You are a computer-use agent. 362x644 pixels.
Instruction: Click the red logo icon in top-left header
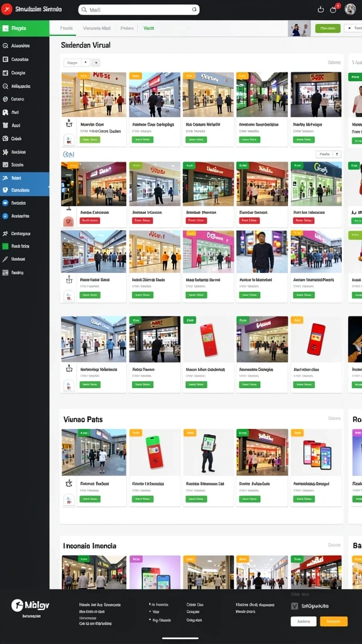[x=7, y=9]
